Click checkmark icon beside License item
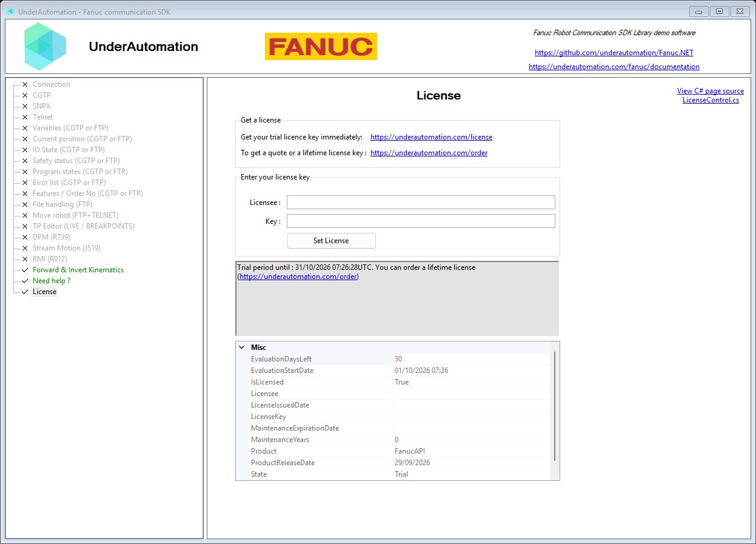Viewport: 756px width, 544px height. [25, 292]
